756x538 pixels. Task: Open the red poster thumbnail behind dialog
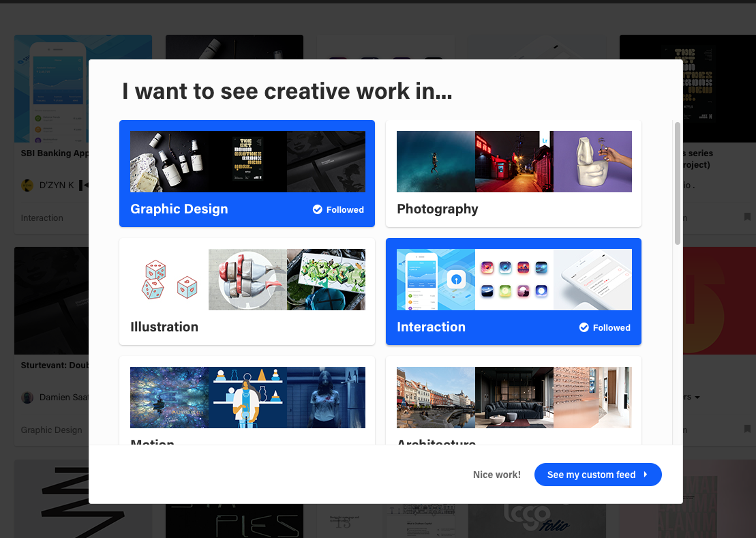tap(719, 301)
